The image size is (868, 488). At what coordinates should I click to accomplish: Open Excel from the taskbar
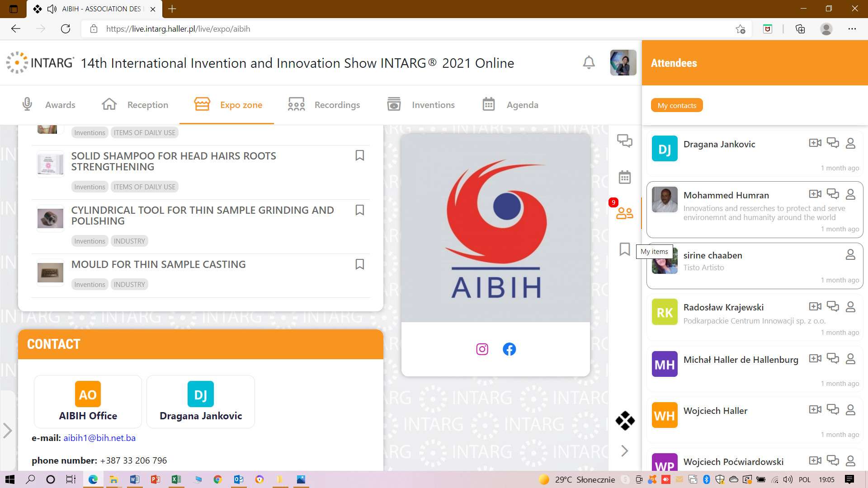176,479
